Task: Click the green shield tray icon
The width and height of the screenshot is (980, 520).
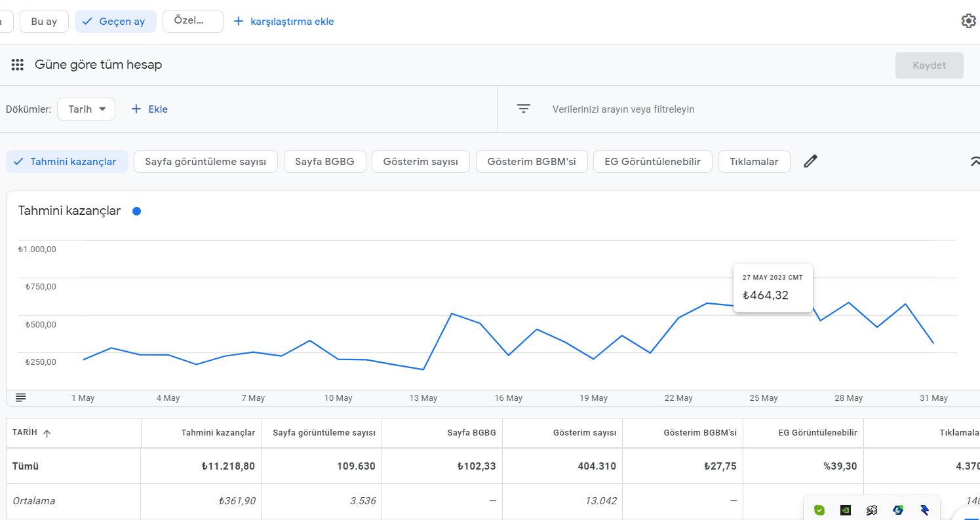Action: point(819,510)
